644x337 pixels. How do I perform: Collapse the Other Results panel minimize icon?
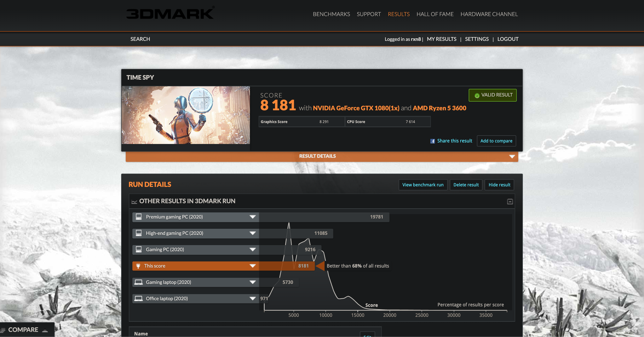(x=510, y=202)
